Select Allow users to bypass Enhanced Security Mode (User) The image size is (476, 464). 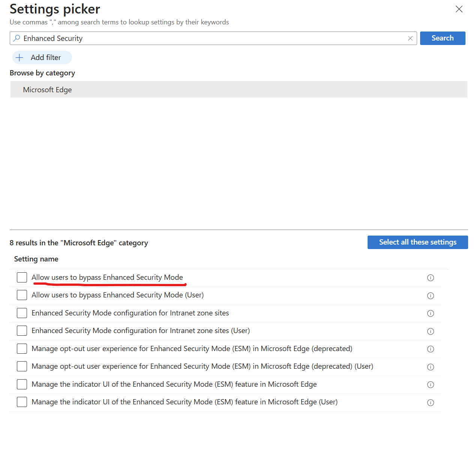pyautogui.click(x=22, y=295)
